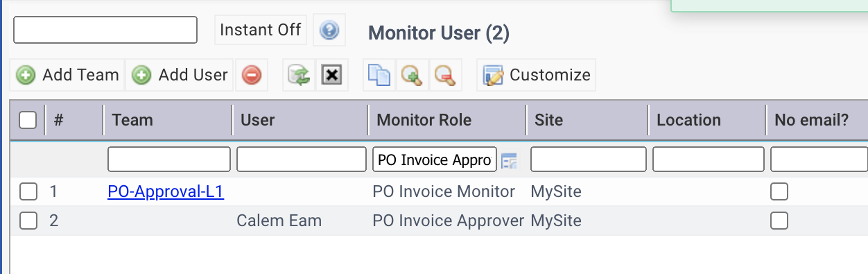Viewport: 868px width, 274px height.
Task: Open the PO-Approval-L1 team link
Action: (166, 191)
